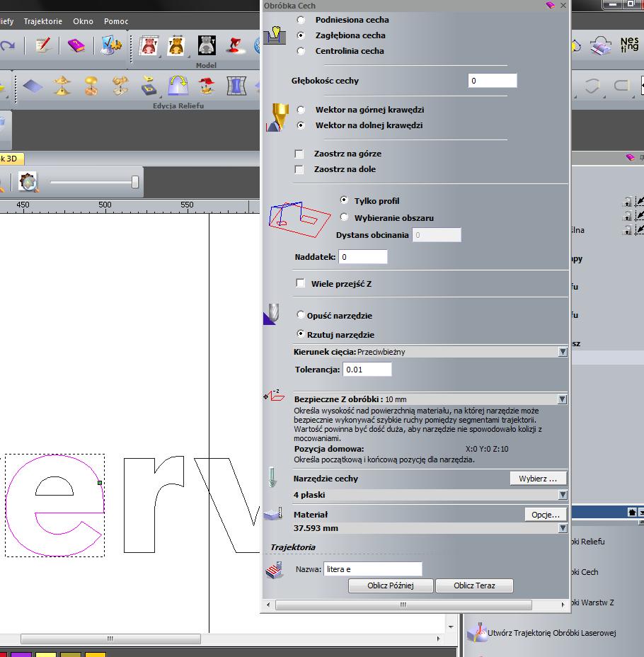
Task: Click the embossed letter b relief icon
Action: point(149,86)
